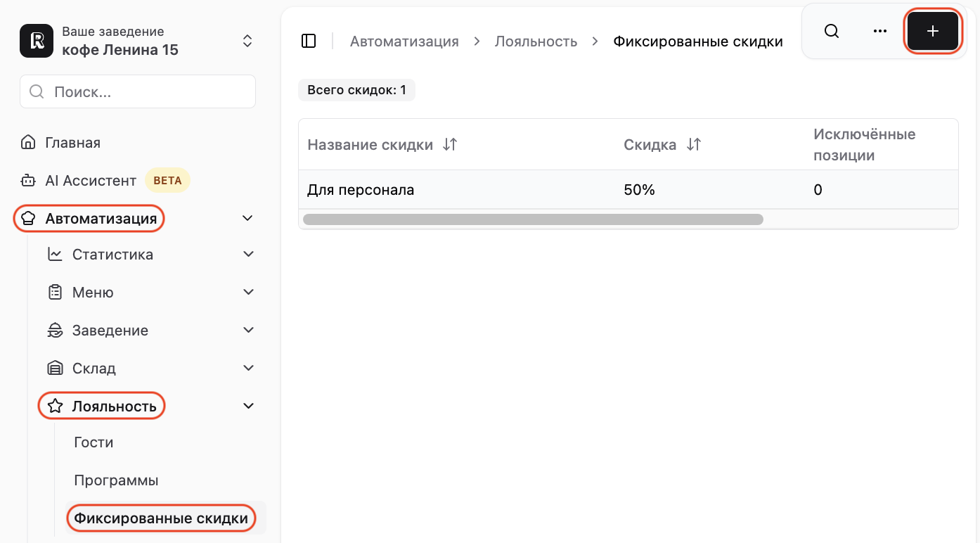Expand the Меню submenu chevron

point(248,292)
